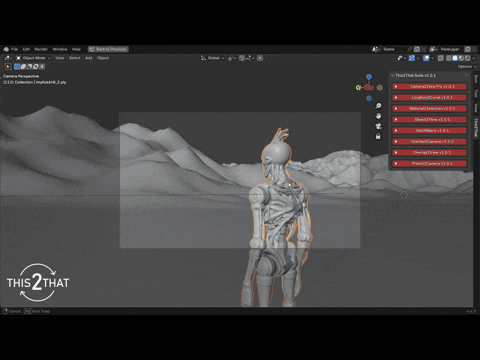Click the pan hand viewport icon
480x360 pixels.
378,116
